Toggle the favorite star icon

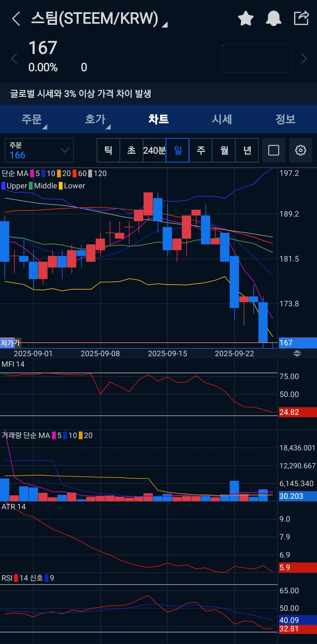coord(246,18)
